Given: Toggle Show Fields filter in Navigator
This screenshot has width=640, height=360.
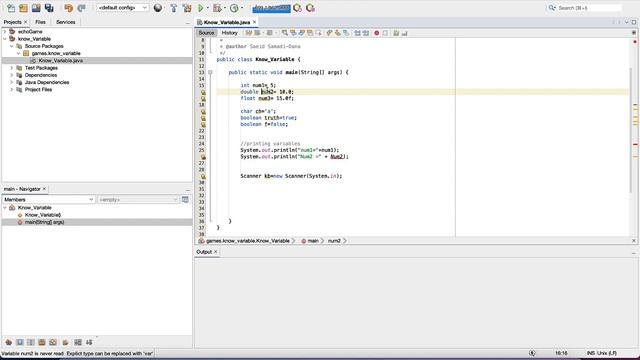Looking at the screenshot, I should tap(20, 342).
